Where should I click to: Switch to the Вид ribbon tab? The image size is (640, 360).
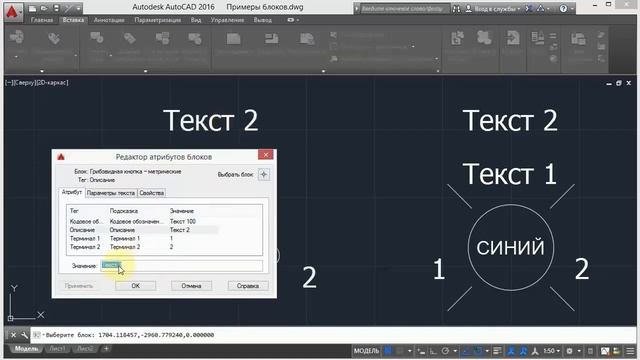coord(196,20)
